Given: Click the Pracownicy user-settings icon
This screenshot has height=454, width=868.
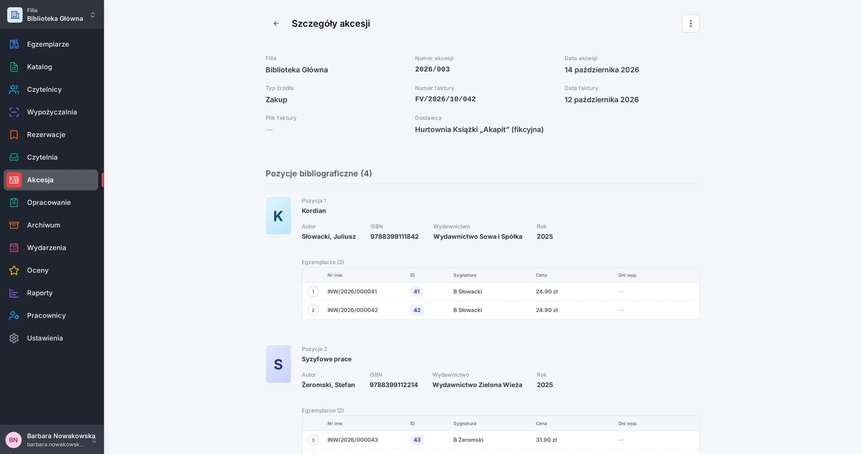Looking at the screenshot, I should pyautogui.click(x=14, y=315).
